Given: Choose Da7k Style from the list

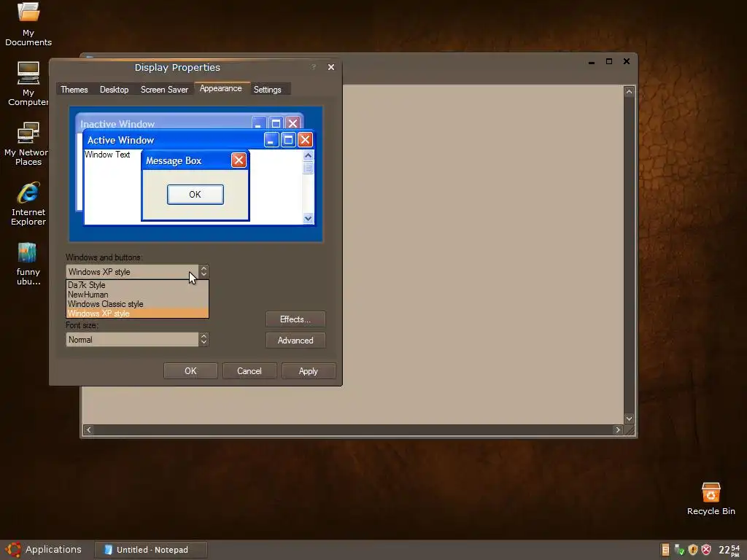Looking at the screenshot, I should [x=137, y=285].
